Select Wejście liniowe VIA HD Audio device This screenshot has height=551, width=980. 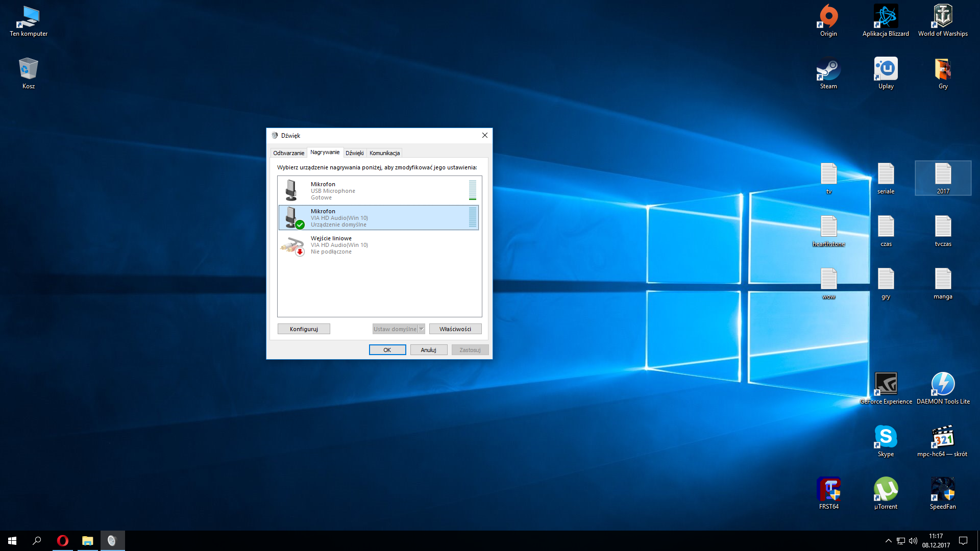tap(379, 244)
